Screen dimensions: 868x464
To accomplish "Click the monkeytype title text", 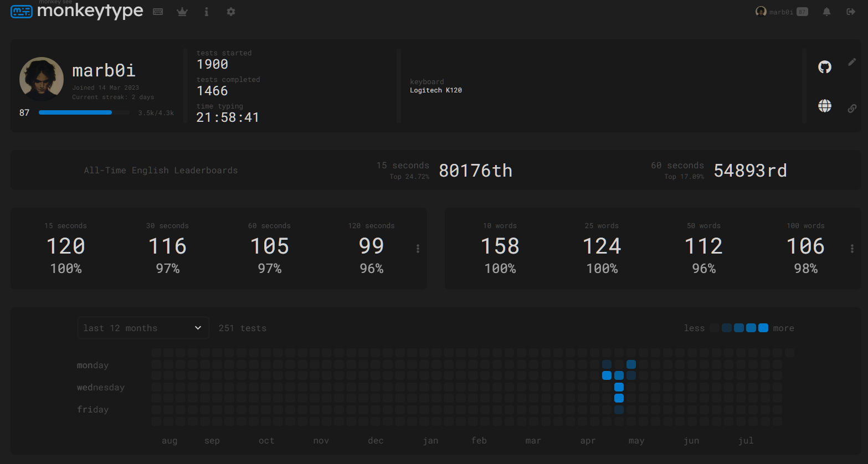I will tap(90, 11).
